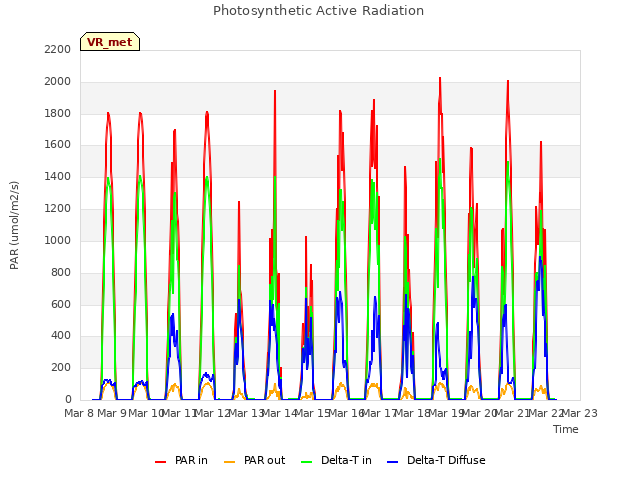Screen dimensions: 640x480
Task: Click the blue diffuse peak near 900 on Mar 21
Action: (x=540, y=257)
